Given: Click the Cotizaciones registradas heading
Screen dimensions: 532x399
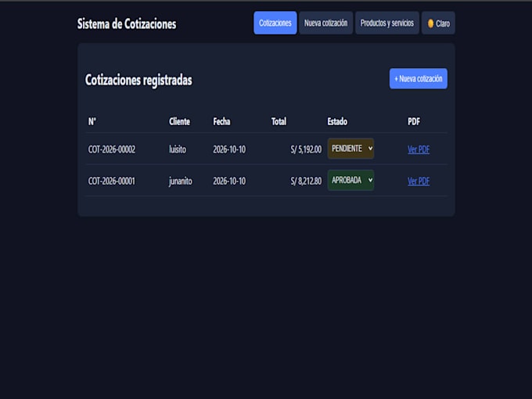Looking at the screenshot, I should pyautogui.click(x=138, y=81).
